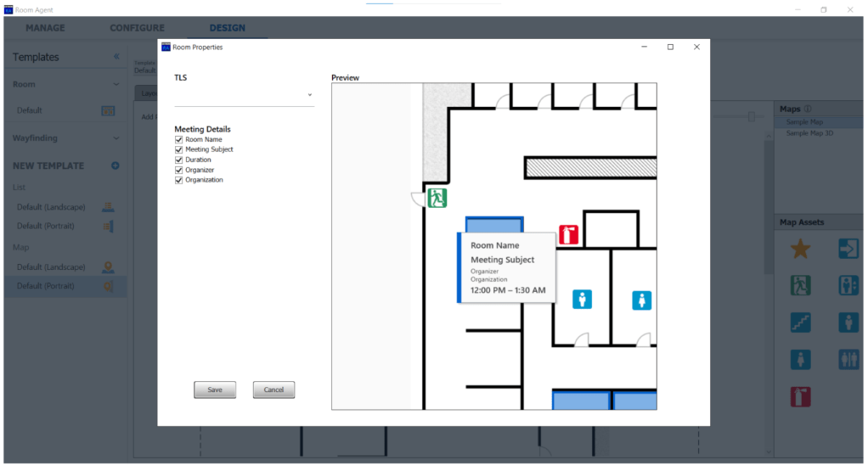This screenshot has height=471, width=868.
Task: Click the plus icon beside NEW TEMPLATE
Action: pos(115,165)
